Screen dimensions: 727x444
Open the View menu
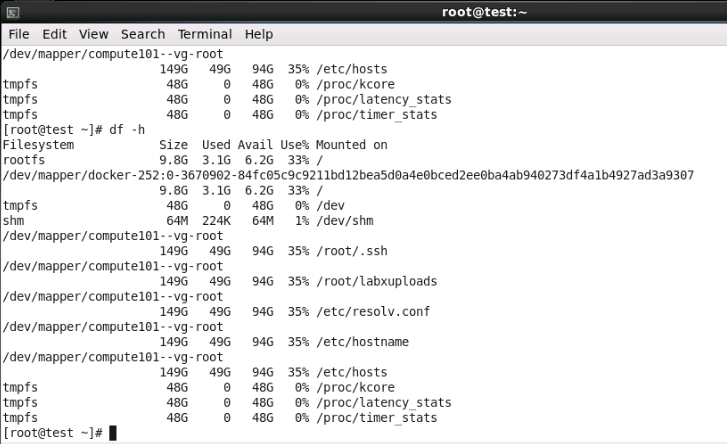point(93,34)
